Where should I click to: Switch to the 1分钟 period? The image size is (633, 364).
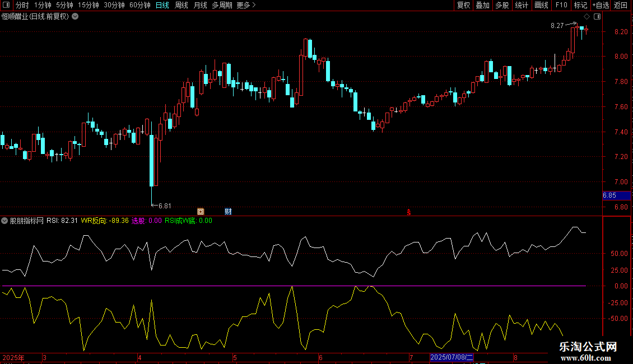point(43,5)
